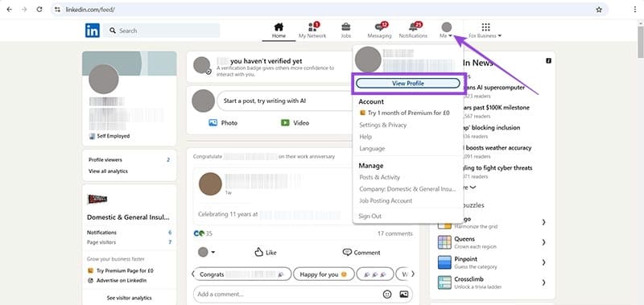Click Start a post, try writing with AI
The height and width of the screenshot is (305, 644).
(283, 101)
